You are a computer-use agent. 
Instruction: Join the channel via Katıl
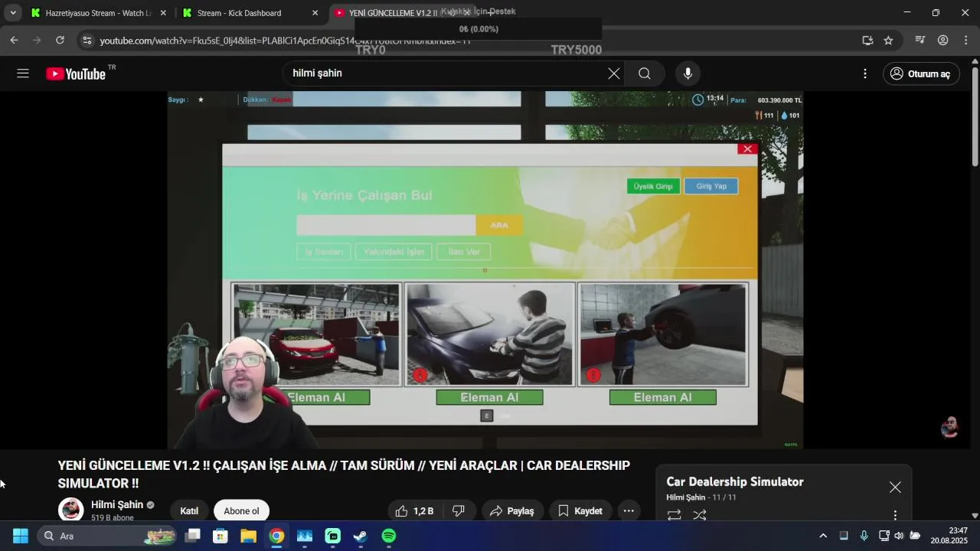coord(189,511)
